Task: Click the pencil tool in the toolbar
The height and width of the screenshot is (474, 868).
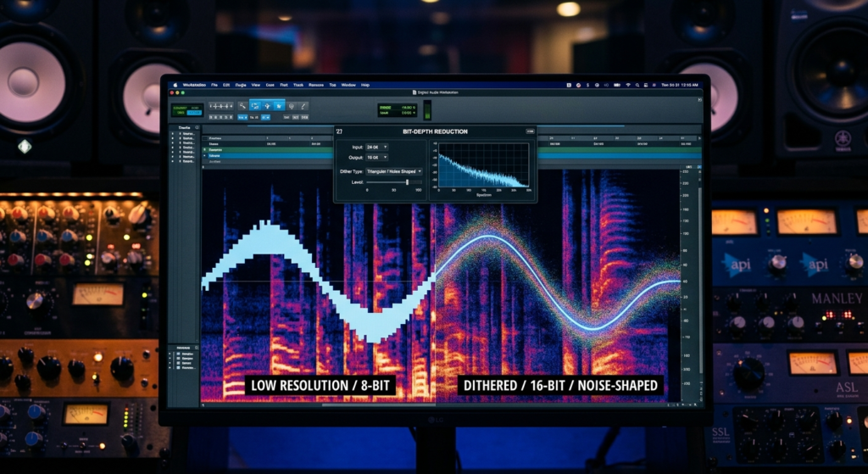Action: 303,106
